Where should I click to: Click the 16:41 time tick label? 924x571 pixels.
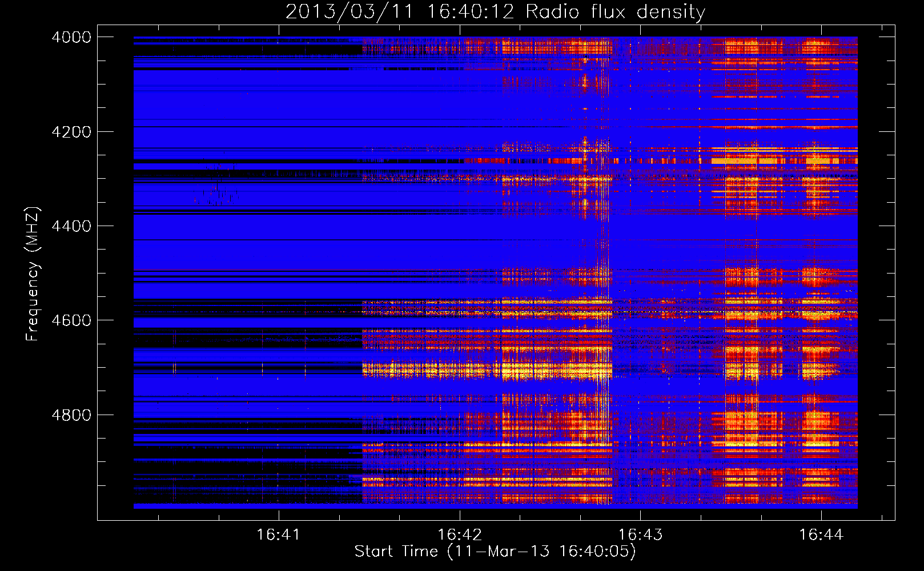tap(278, 534)
